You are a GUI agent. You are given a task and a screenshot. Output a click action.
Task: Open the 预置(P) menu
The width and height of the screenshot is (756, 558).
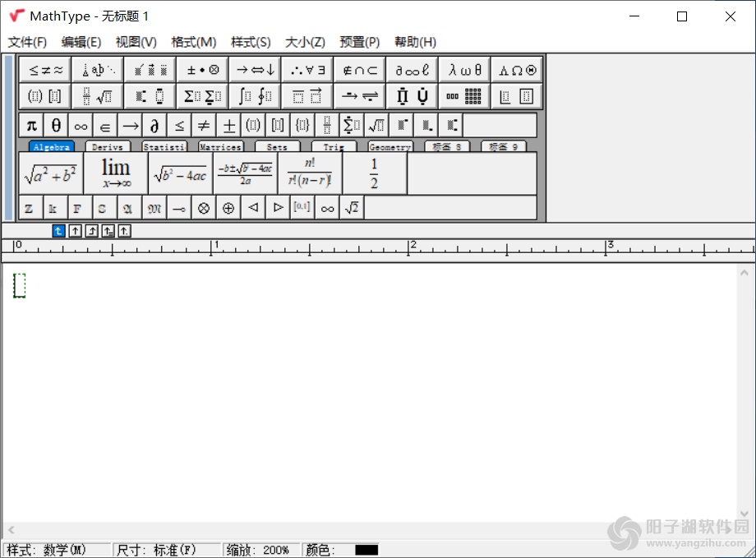[x=359, y=42]
